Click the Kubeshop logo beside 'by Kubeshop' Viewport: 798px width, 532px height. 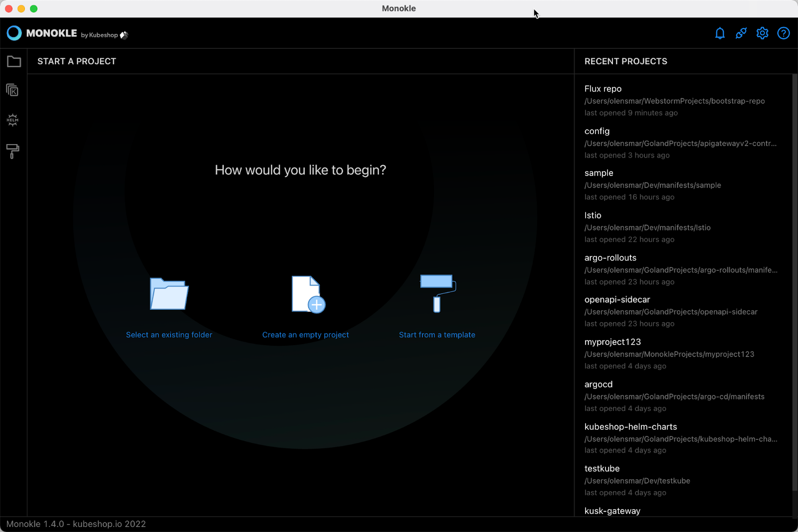[124, 35]
